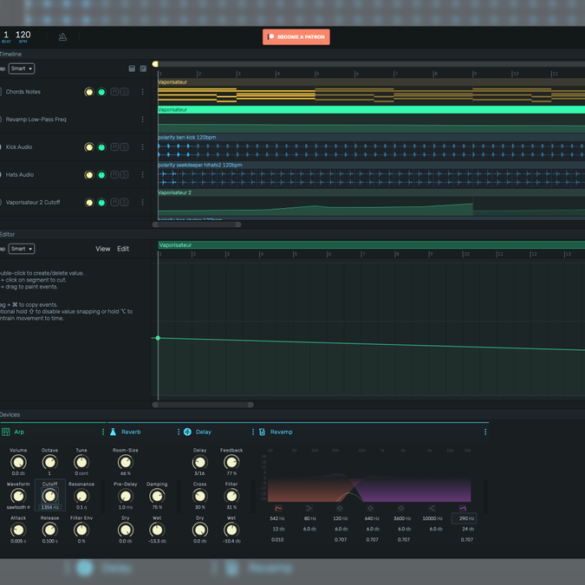The image size is (585, 585).
Task: Click the Arp Cutoff knob
Action: pyautogui.click(x=50, y=496)
